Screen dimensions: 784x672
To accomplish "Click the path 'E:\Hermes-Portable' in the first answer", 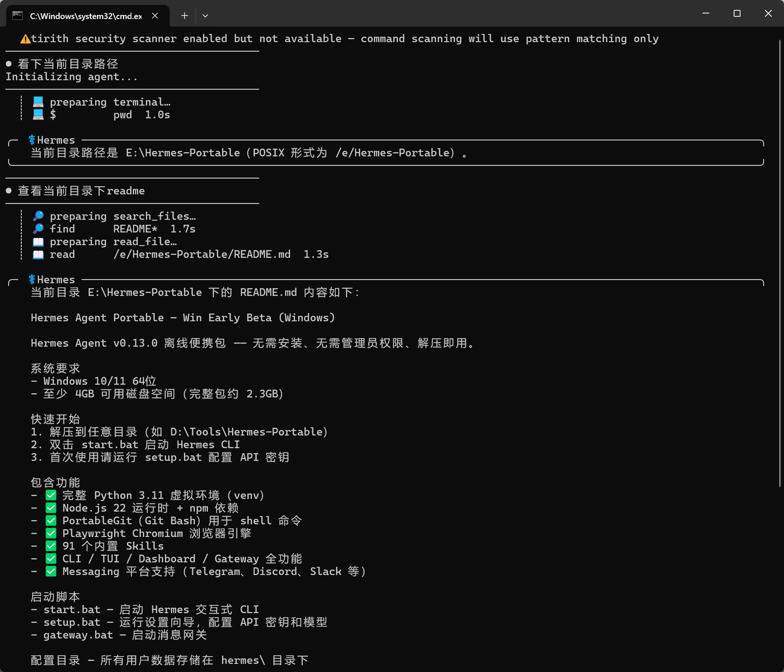I will [x=183, y=153].
